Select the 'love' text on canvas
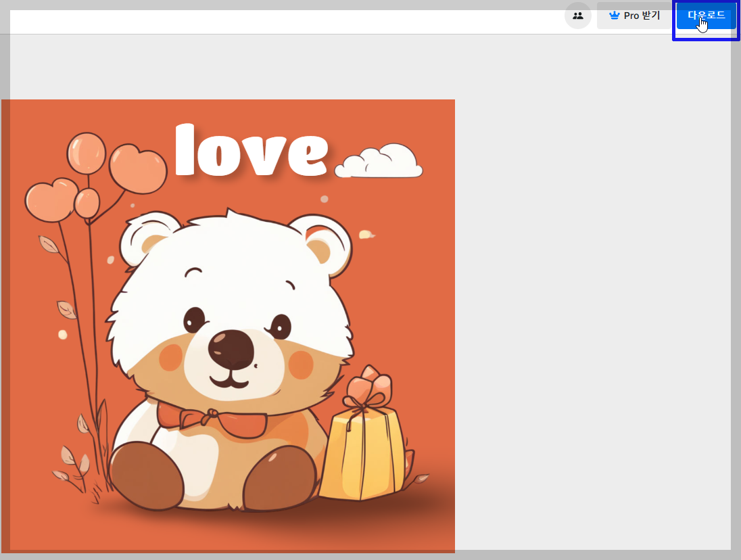 (x=252, y=150)
